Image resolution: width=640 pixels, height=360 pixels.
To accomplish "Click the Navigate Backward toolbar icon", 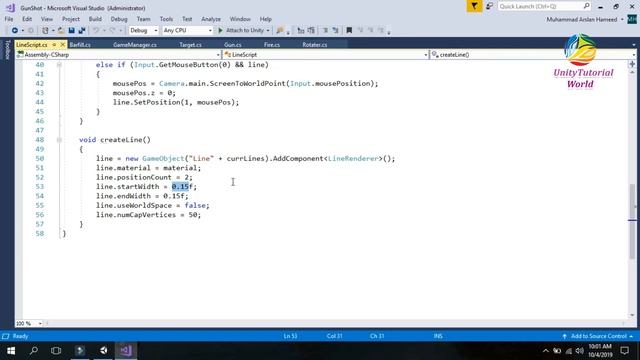I will [x=15, y=31].
